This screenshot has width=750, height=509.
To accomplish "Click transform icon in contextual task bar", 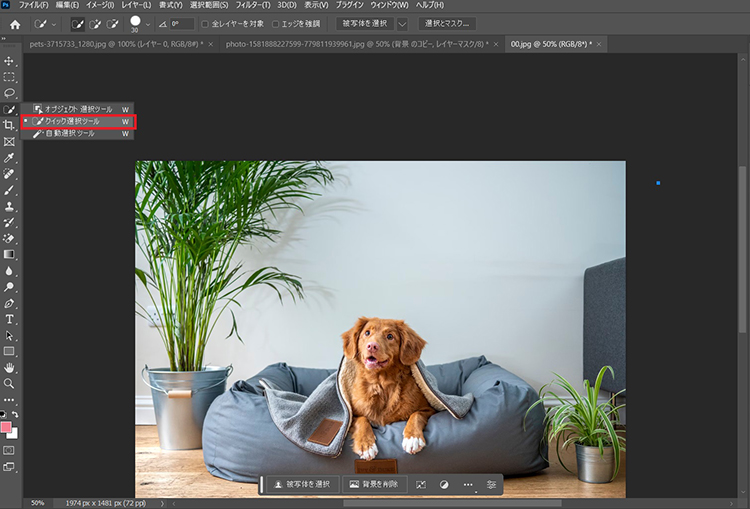I will (x=421, y=485).
